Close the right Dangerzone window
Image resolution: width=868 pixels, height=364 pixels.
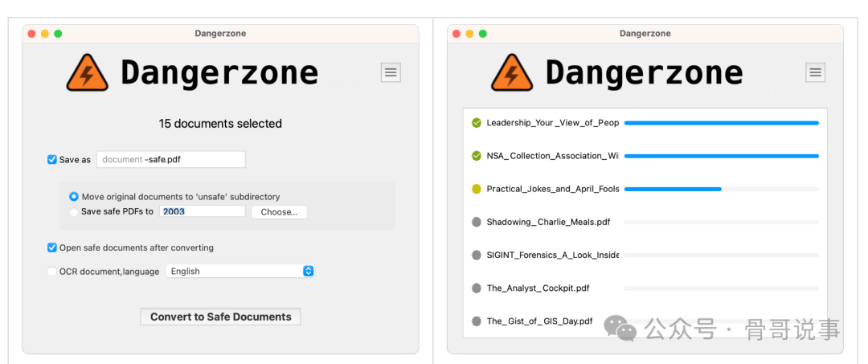pos(457,34)
